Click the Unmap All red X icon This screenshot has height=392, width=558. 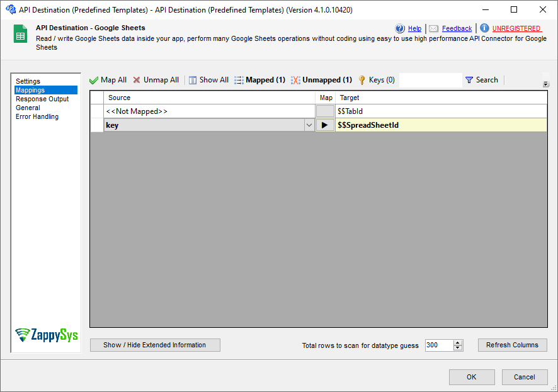[x=136, y=80]
